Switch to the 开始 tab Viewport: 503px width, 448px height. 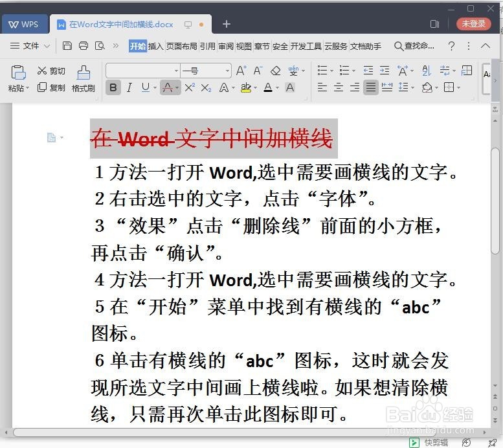click(138, 46)
